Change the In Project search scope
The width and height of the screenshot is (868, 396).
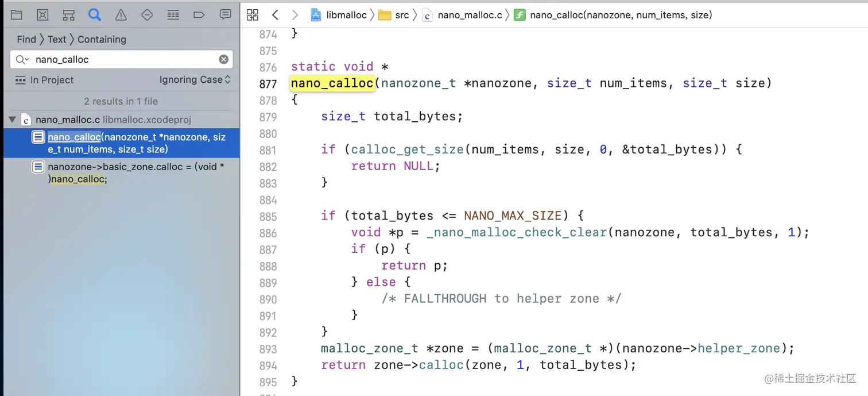tap(45, 80)
